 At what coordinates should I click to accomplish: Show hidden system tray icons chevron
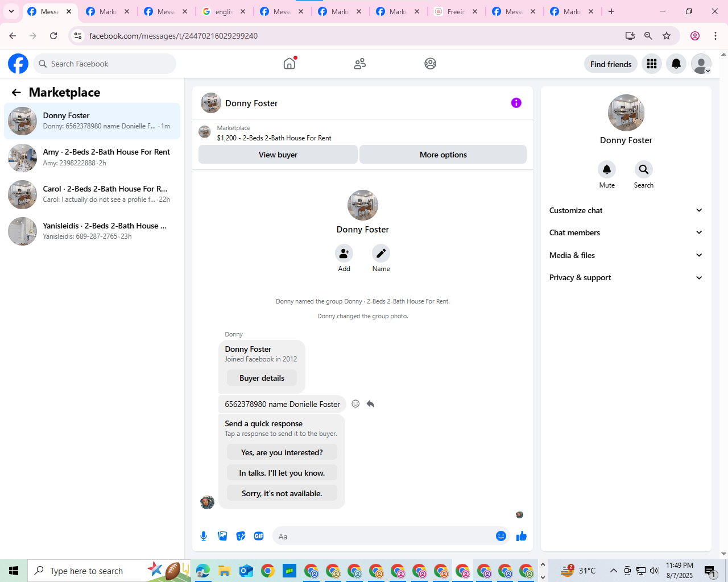614,571
